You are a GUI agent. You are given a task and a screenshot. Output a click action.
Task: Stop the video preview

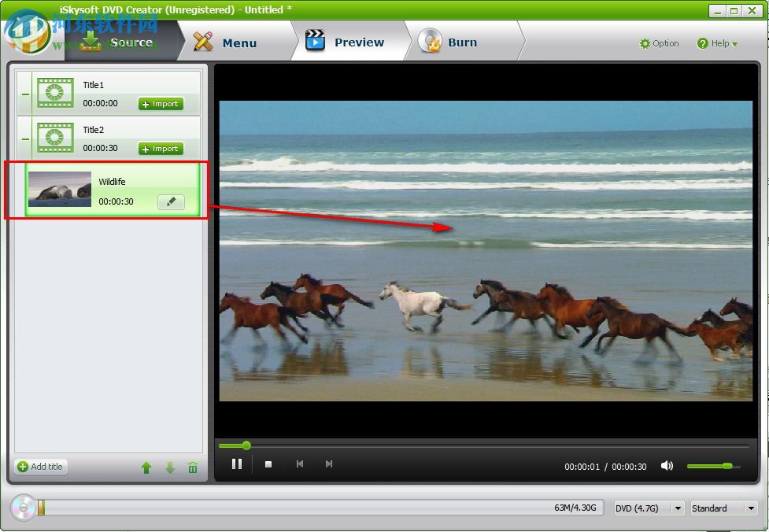[x=268, y=465]
